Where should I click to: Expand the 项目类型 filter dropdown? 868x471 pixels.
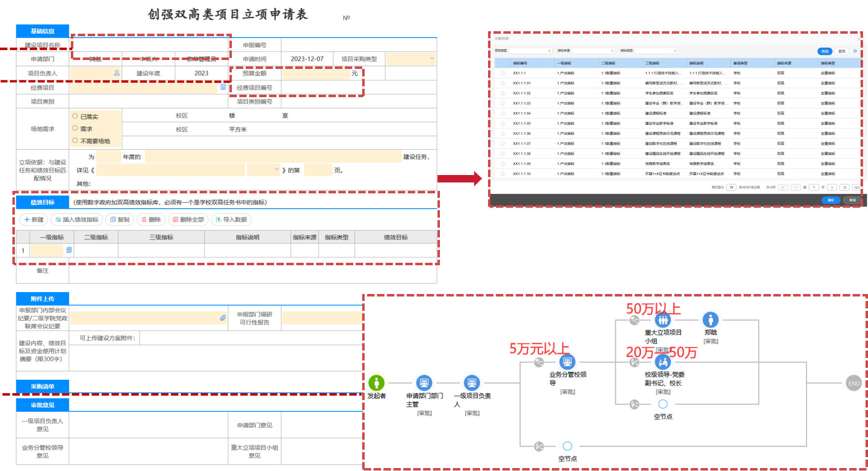coord(531,51)
